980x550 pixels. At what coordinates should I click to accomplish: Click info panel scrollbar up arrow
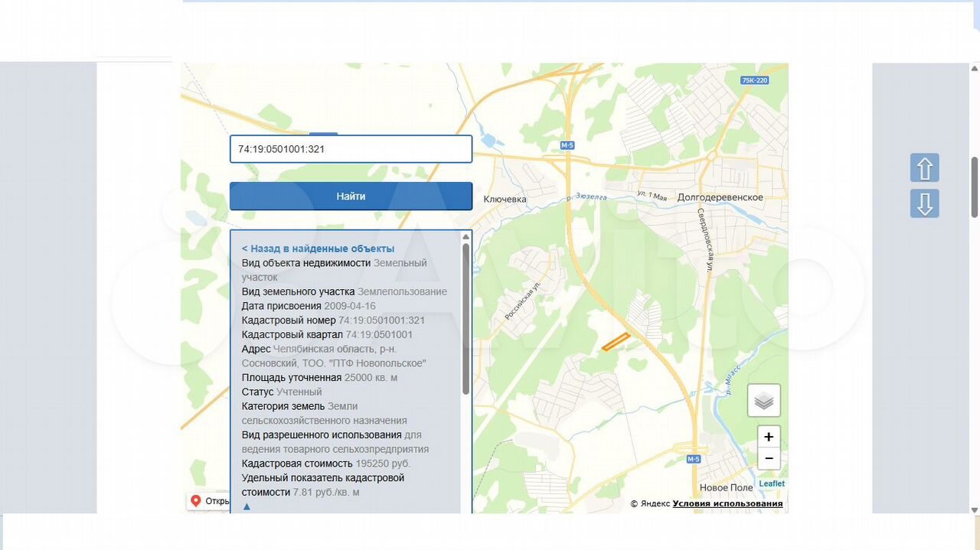465,237
